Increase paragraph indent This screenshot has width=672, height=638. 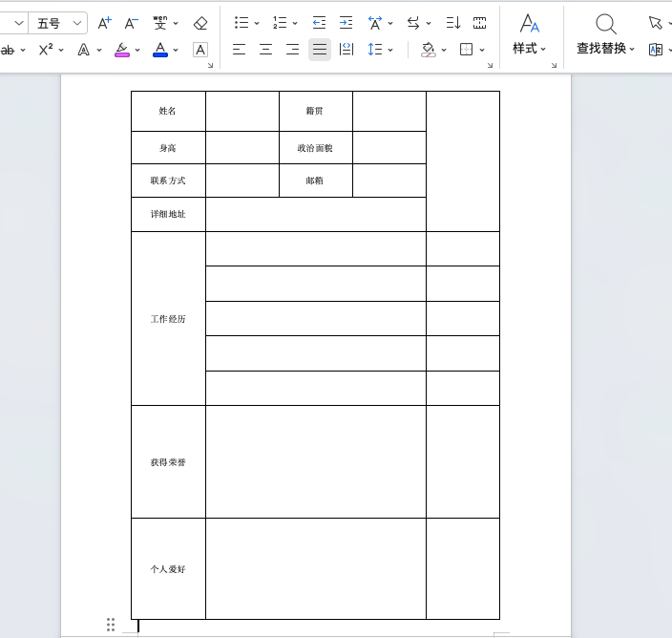(x=346, y=23)
